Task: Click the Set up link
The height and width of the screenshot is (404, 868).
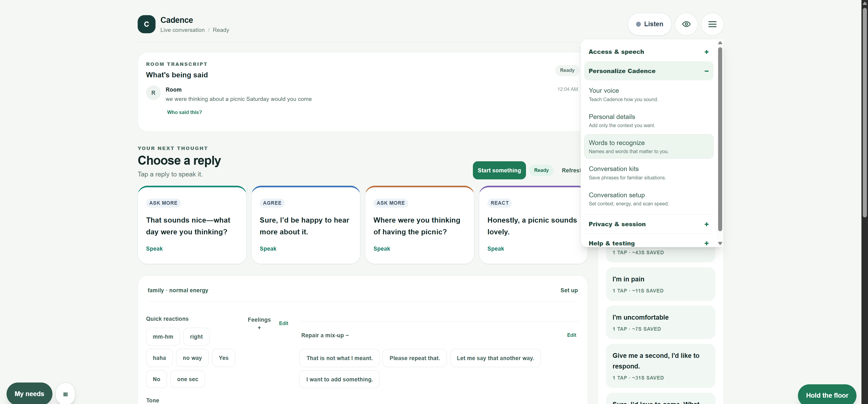Action: (569, 290)
